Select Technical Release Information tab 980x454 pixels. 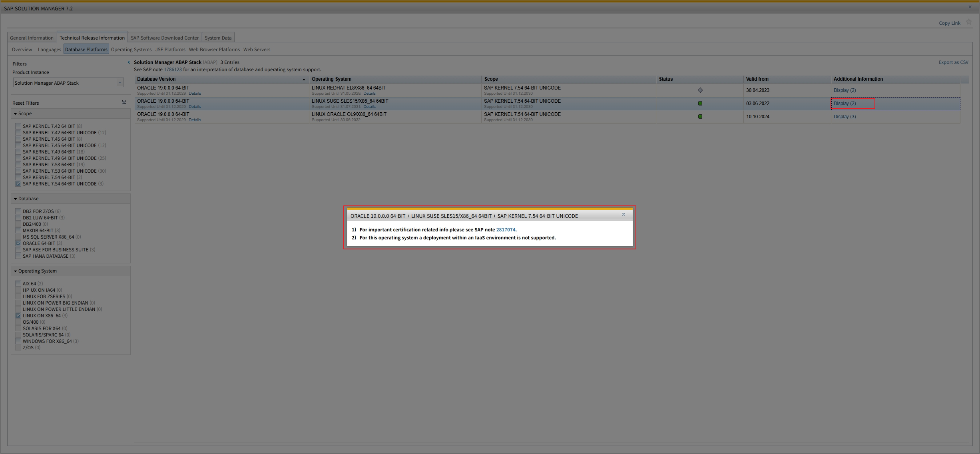[x=92, y=38]
